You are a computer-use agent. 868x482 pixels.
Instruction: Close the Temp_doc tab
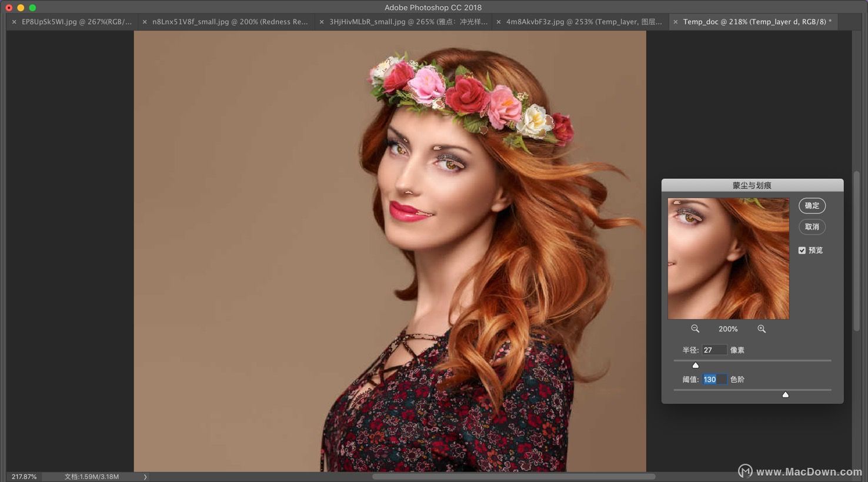(x=676, y=22)
